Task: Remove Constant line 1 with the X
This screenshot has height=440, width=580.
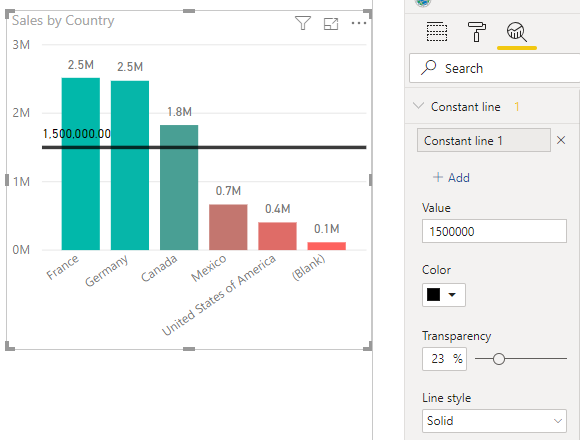Action: tap(561, 140)
